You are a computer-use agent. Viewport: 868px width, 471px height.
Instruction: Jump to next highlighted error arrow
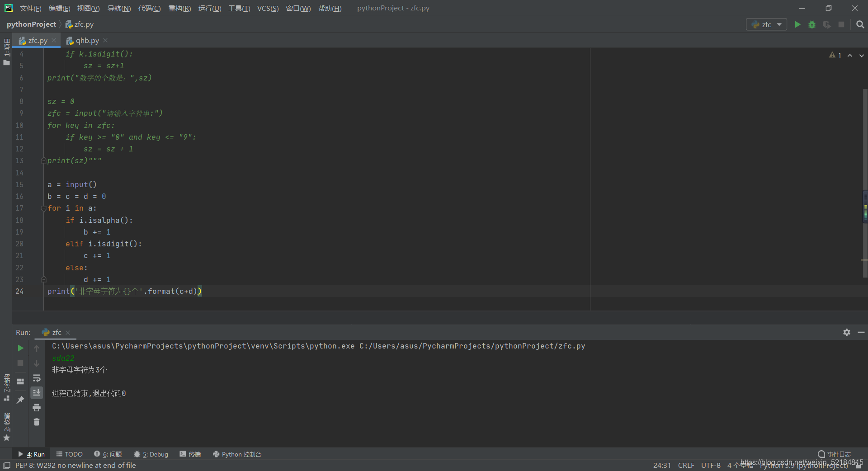(x=862, y=55)
